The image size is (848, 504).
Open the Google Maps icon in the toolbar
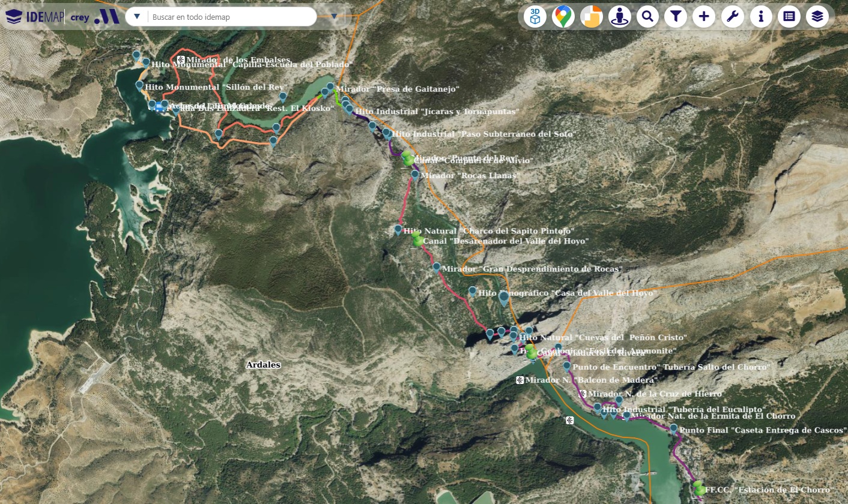coord(563,16)
